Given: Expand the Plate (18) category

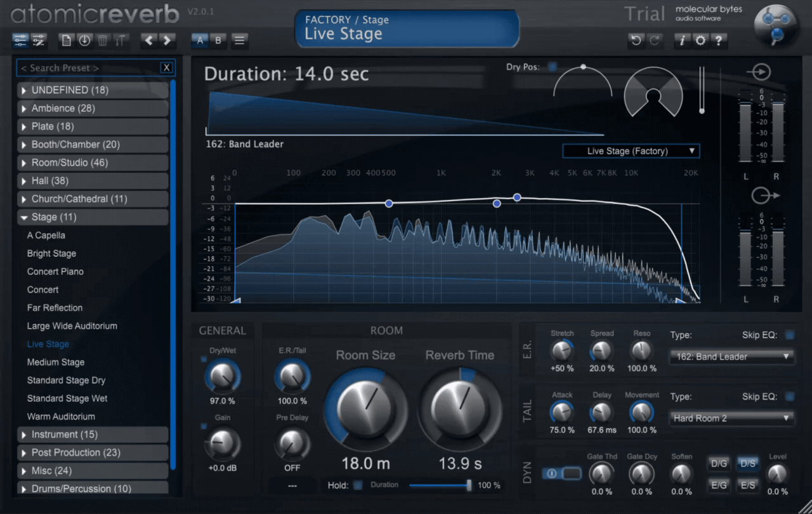Looking at the screenshot, I should click(x=93, y=126).
